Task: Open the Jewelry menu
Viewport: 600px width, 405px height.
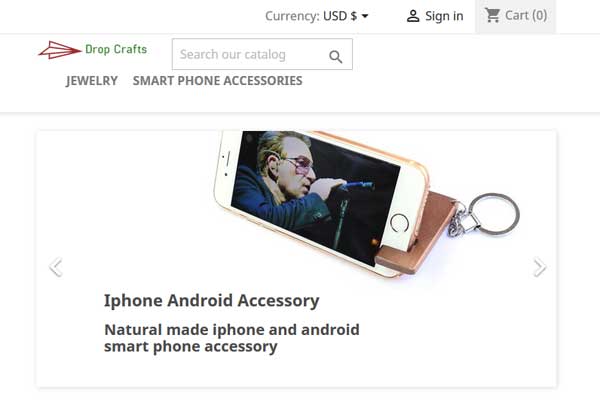Action: 91,81
